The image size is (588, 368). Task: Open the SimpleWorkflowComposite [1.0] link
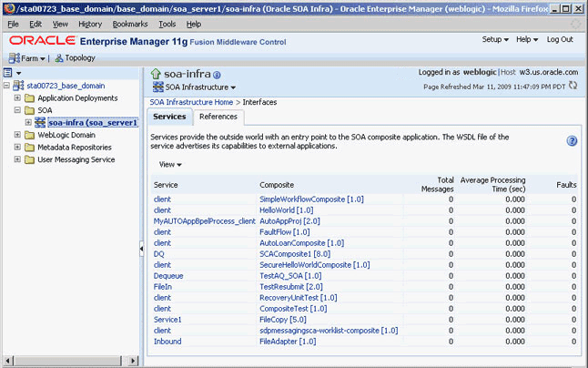[x=311, y=199]
